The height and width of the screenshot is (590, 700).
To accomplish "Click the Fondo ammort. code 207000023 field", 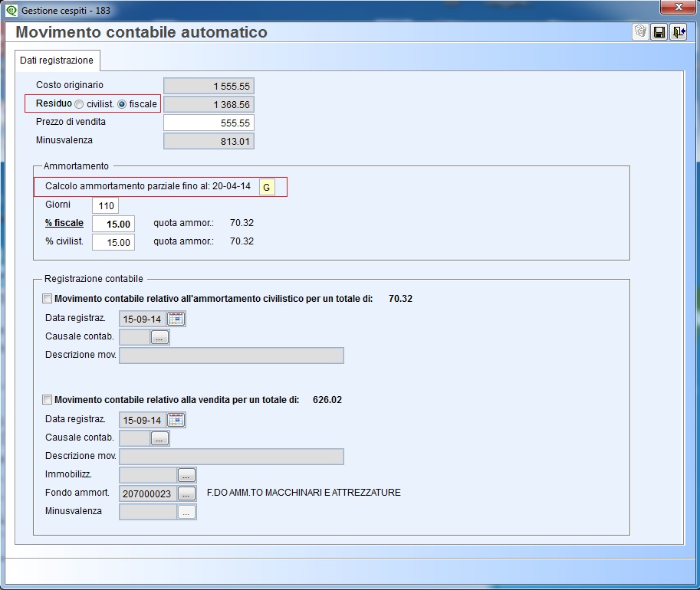I will pyautogui.click(x=148, y=493).
